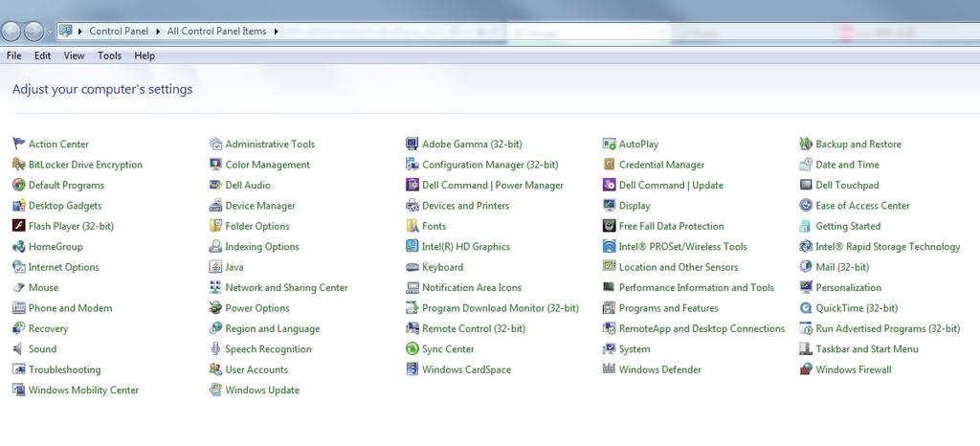Screen dimensions: 980x446
Task: Open the Action Center flag icon
Action: pos(19,144)
